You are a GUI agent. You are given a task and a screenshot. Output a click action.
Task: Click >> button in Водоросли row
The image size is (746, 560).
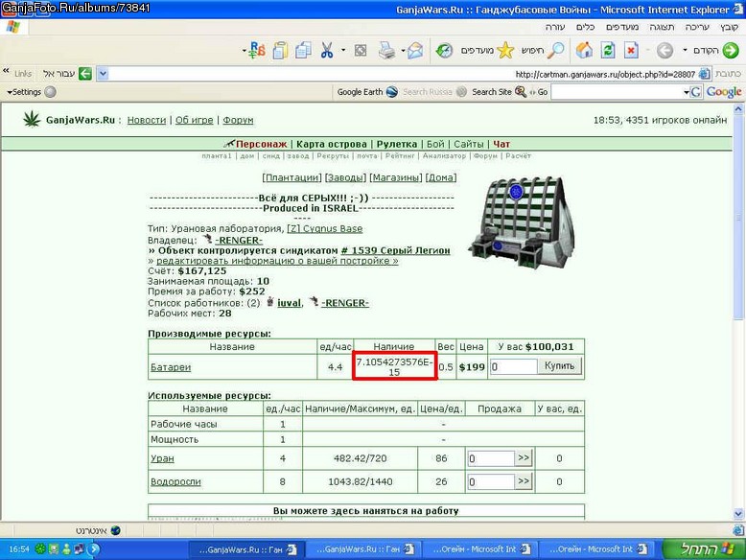pyautogui.click(x=524, y=481)
